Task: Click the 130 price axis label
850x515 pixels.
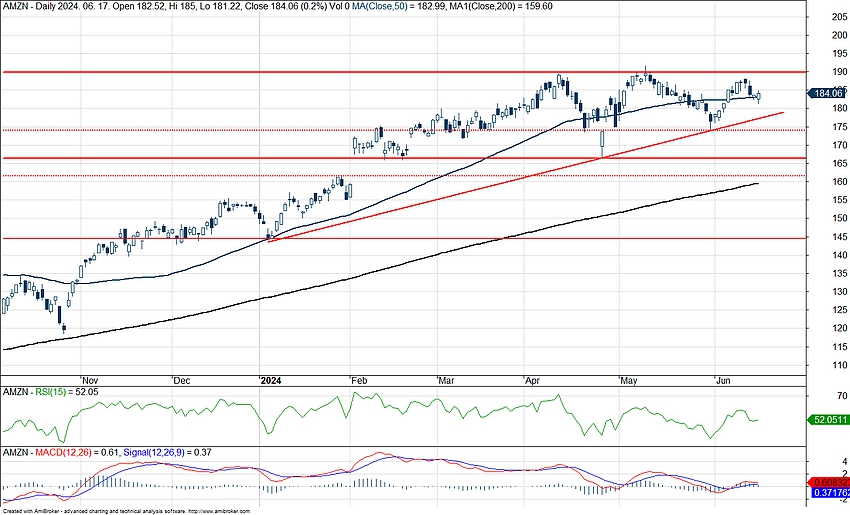Action: (840, 292)
